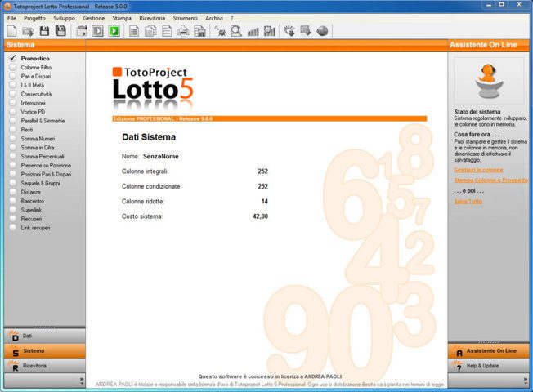This screenshot has width=533, height=392.
Task: Click the clapperboard-style icon left of gray play
Action: coord(81,31)
